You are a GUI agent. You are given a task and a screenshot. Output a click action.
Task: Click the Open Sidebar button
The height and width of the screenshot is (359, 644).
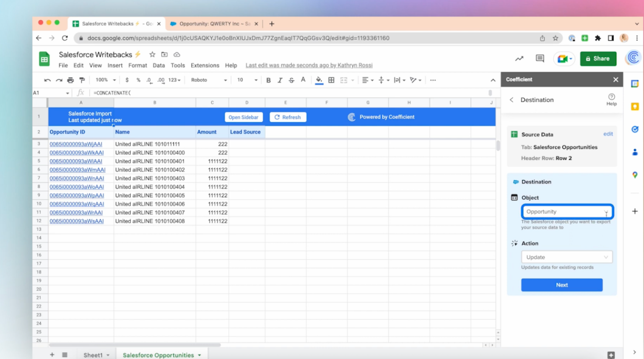click(x=244, y=117)
